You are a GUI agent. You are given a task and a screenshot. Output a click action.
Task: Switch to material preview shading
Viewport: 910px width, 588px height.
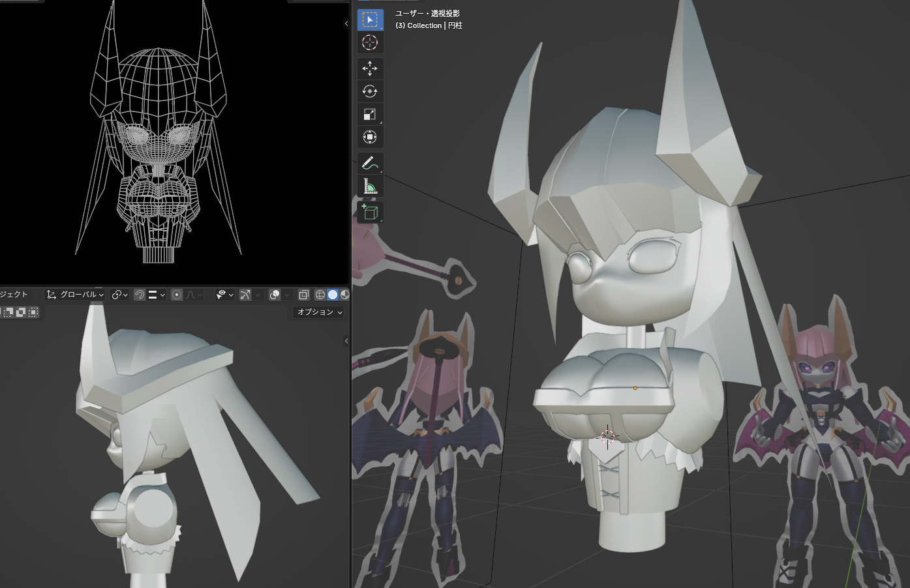pos(344,295)
